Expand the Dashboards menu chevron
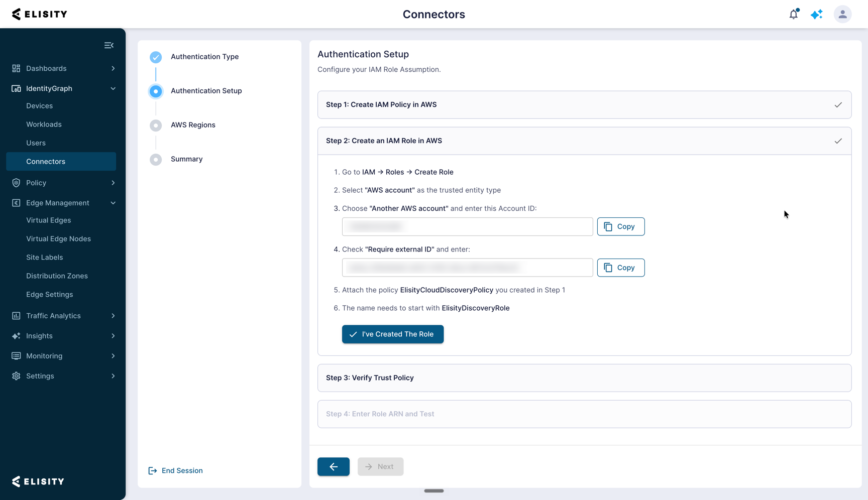 (x=113, y=68)
